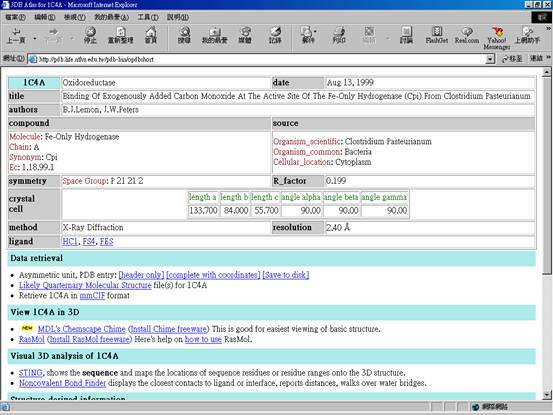Open the 工具(T) Tools menu
This screenshot has height=415, width=553.
pyautogui.click(x=147, y=17)
